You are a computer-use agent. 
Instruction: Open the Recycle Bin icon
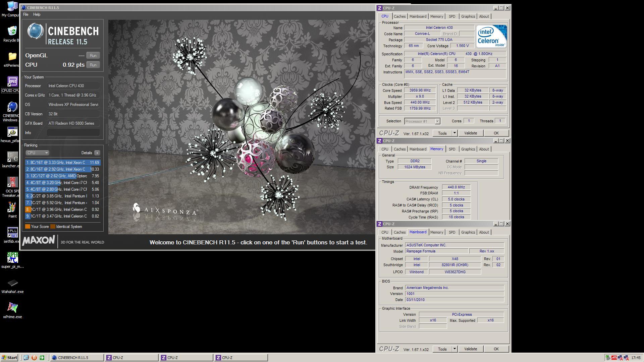(11, 34)
